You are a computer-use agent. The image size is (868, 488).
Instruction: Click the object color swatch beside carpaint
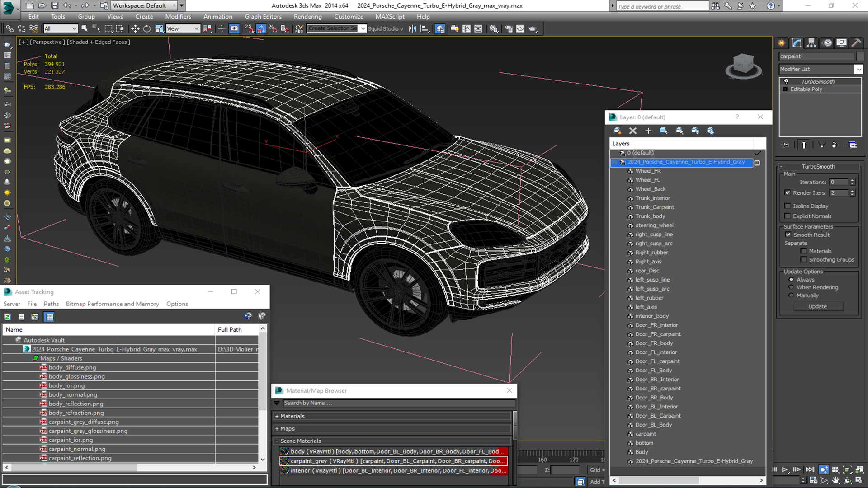[x=860, y=56]
